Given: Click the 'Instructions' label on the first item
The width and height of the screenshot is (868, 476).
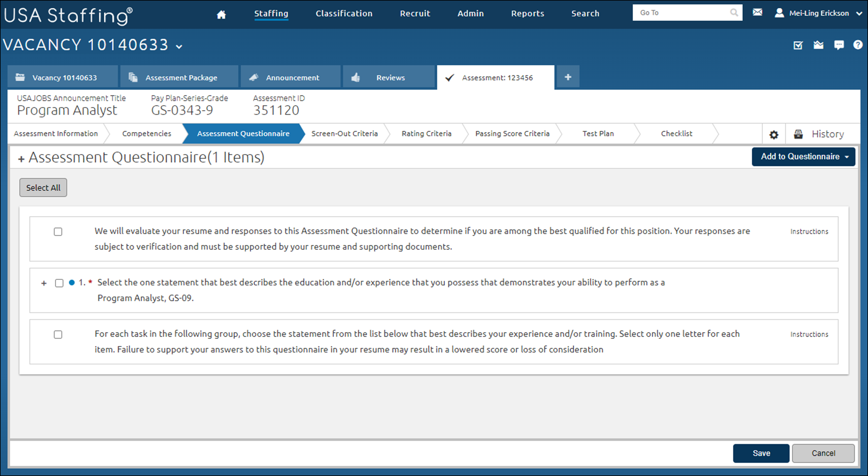Looking at the screenshot, I should (x=809, y=231).
